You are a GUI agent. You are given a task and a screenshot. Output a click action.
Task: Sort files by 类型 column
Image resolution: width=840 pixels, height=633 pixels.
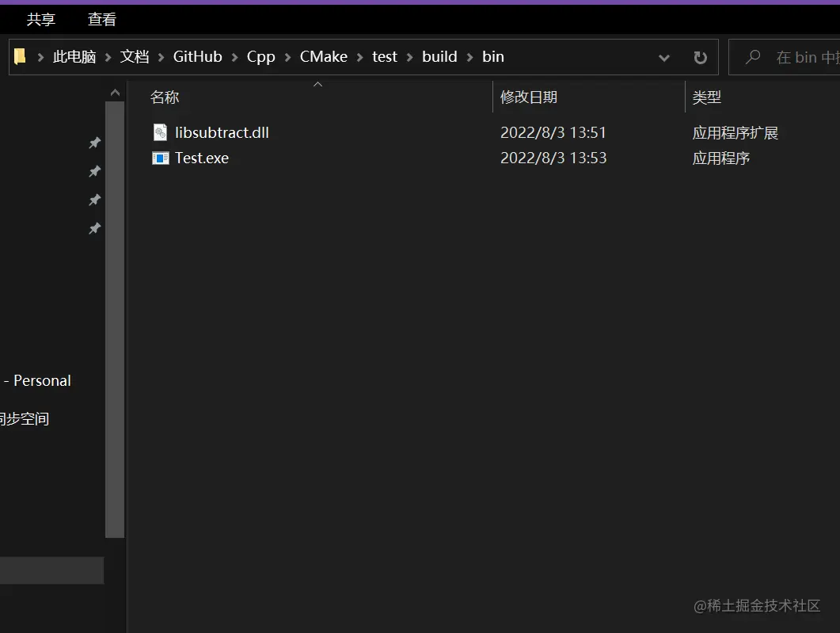(x=706, y=97)
